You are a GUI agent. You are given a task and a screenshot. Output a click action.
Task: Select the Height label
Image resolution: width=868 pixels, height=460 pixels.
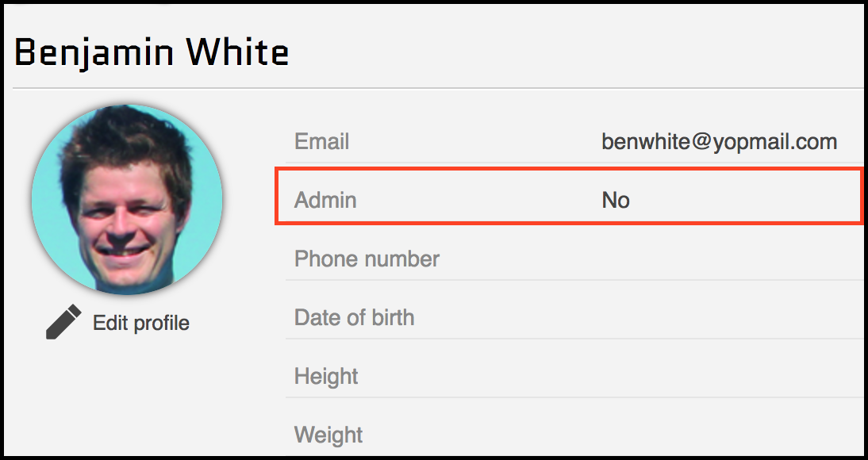[326, 376]
